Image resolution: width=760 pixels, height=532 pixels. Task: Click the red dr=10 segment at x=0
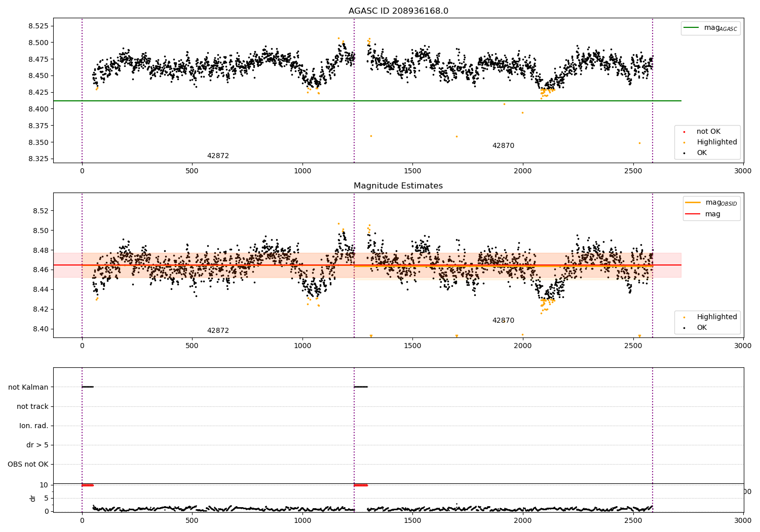pyautogui.click(x=88, y=485)
